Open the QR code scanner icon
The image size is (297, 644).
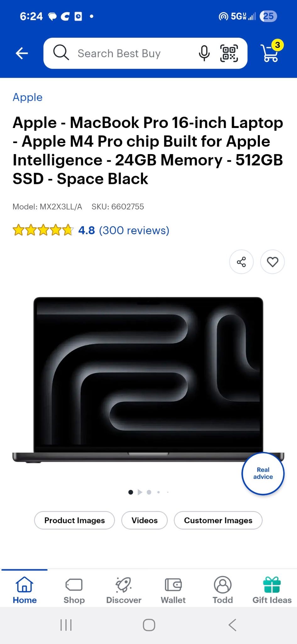(x=229, y=53)
